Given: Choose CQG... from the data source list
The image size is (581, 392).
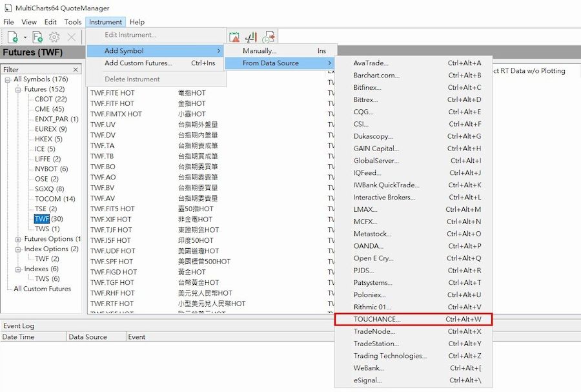Looking at the screenshot, I should click(413, 112).
